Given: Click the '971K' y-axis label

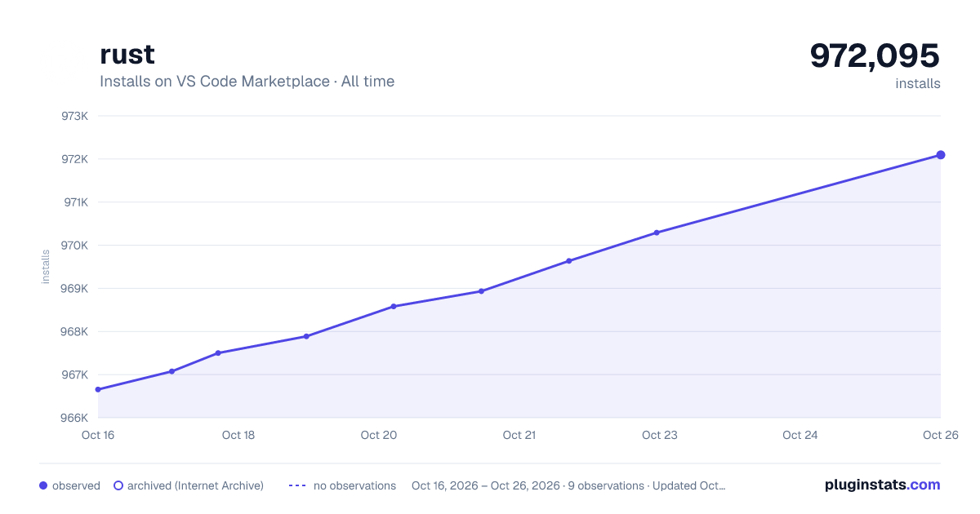Looking at the screenshot, I should tap(74, 202).
